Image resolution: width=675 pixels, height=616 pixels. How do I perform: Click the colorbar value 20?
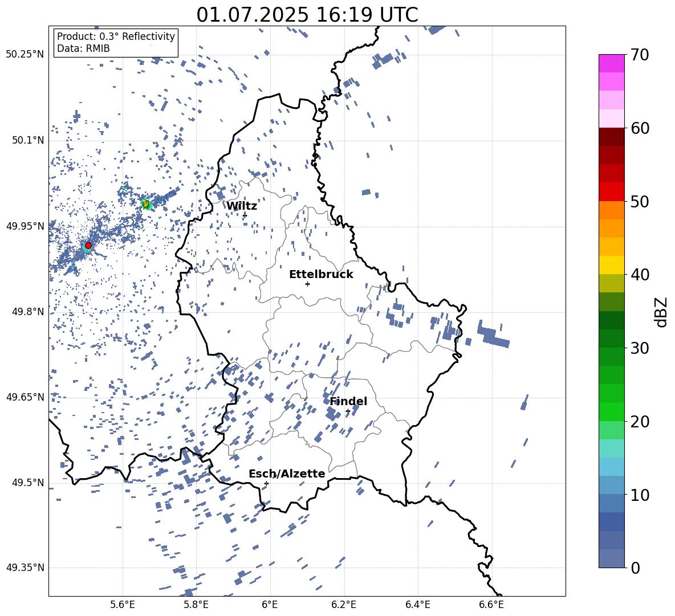pos(640,421)
